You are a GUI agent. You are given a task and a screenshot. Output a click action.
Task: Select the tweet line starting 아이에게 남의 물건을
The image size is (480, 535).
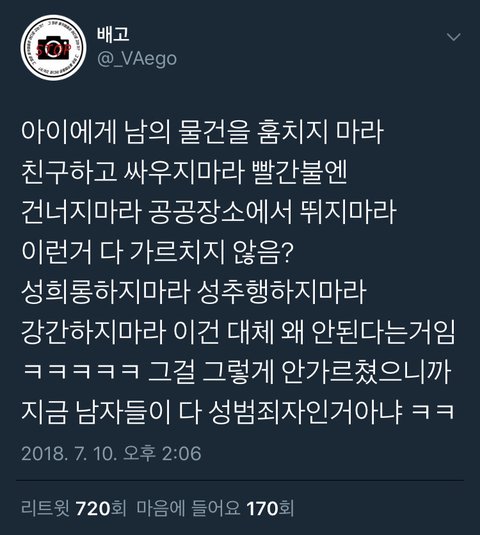point(203,132)
